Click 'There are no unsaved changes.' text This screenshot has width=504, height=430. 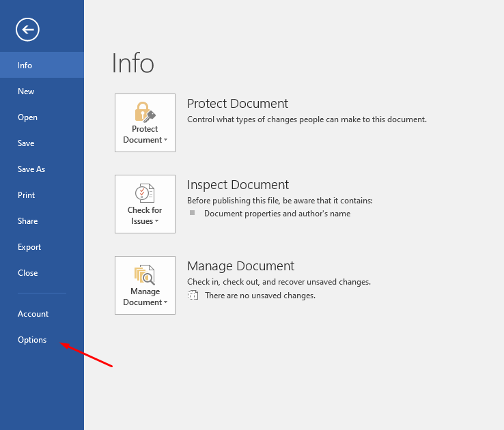click(260, 296)
